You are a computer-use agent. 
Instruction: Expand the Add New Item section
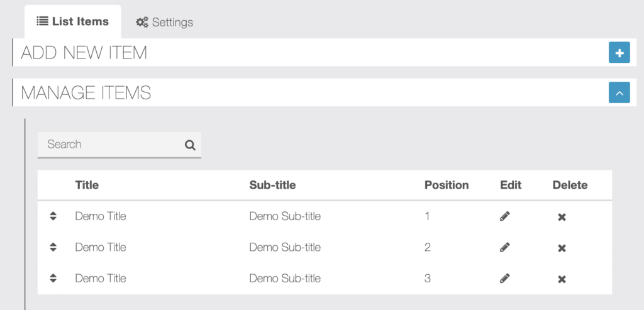619,53
